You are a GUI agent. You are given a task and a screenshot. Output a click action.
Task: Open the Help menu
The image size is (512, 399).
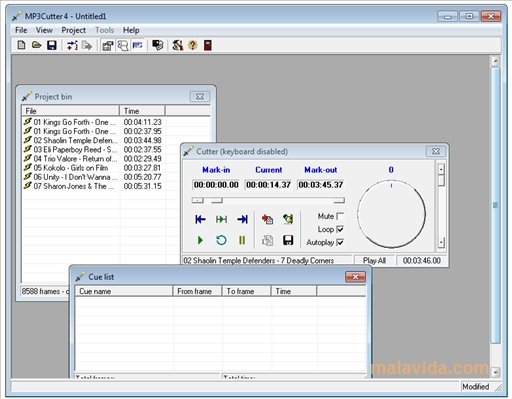[131, 30]
